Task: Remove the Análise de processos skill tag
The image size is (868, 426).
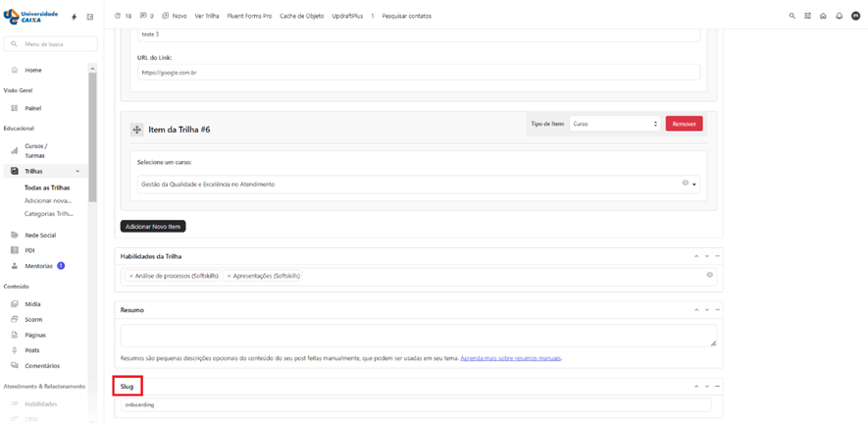Action: click(131, 276)
